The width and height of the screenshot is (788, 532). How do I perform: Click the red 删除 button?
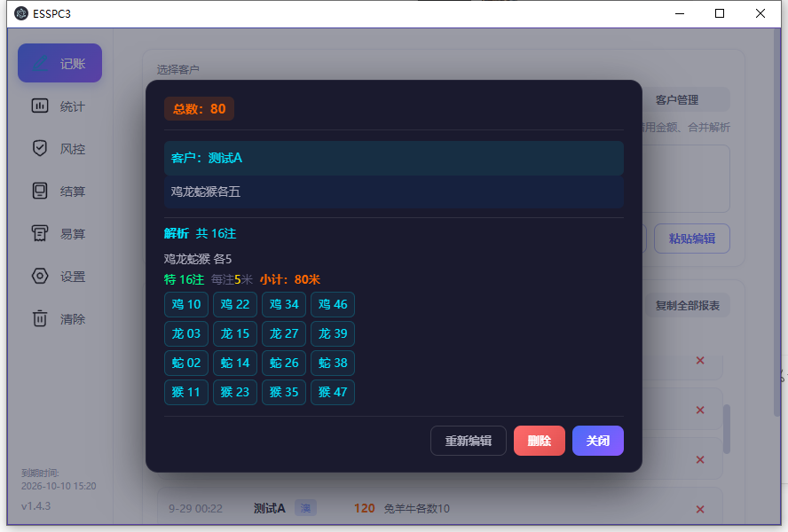coord(540,441)
